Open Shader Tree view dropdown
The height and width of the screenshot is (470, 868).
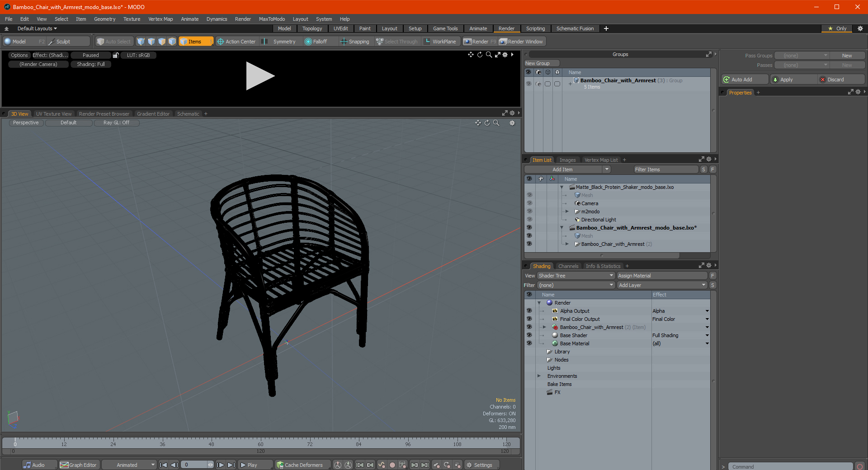576,276
